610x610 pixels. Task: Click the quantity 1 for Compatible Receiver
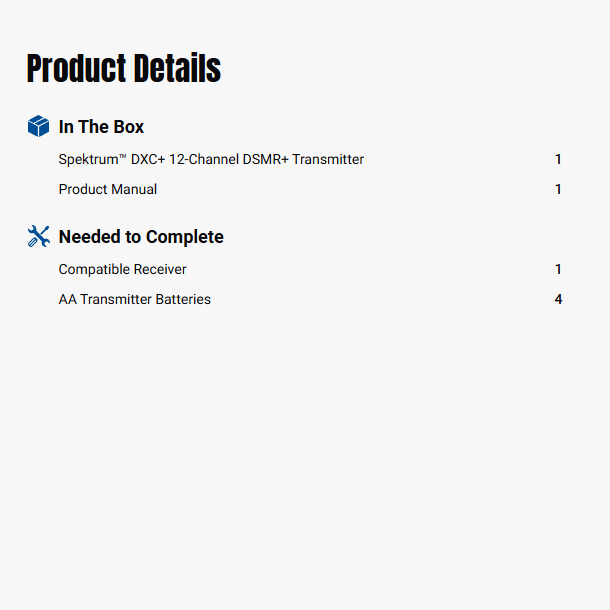558,269
